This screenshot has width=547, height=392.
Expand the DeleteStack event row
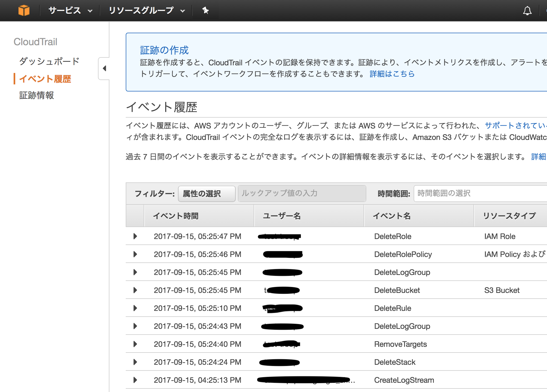click(135, 362)
